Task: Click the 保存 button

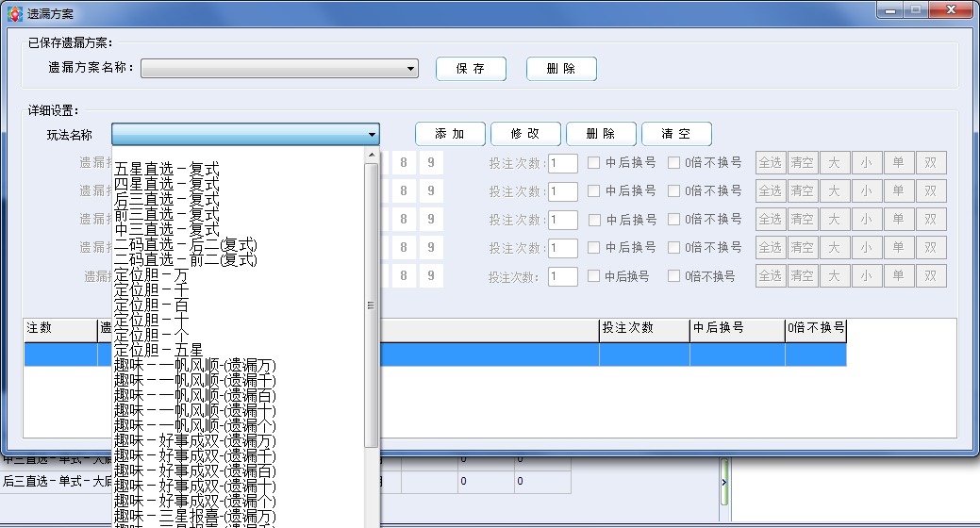Action: click(471, 69)
